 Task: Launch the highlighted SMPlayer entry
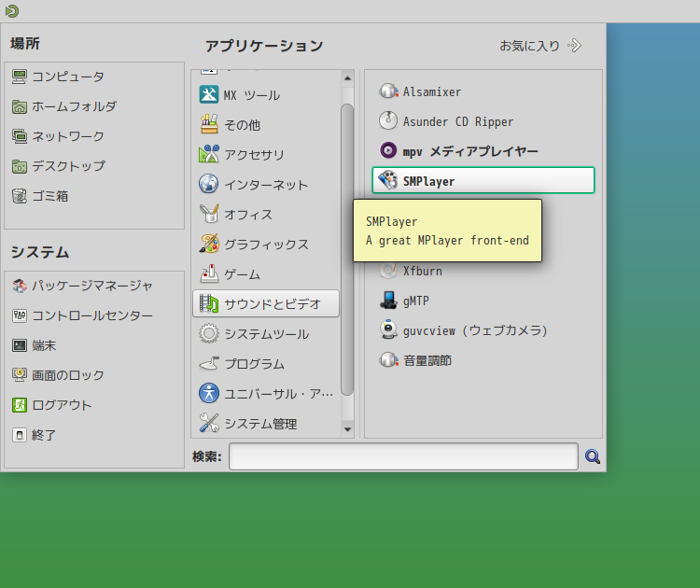[483, 180]
